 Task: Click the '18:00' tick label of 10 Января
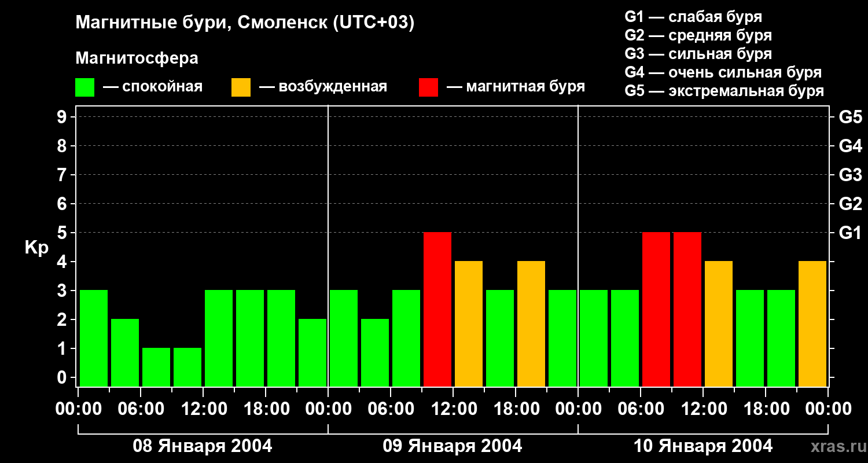pos(766,409)
